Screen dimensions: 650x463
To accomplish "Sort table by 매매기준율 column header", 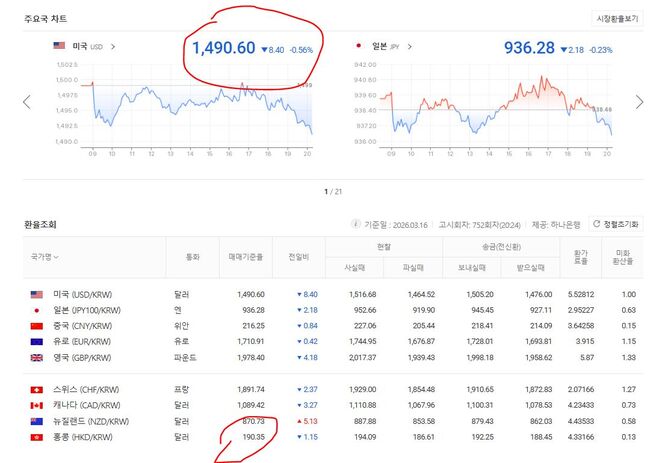I will pyautogui.click(x=247, y=257).
